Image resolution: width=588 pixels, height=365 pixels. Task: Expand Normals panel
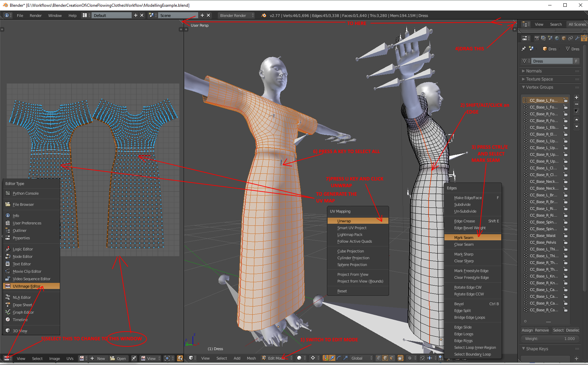pos(550,71)
